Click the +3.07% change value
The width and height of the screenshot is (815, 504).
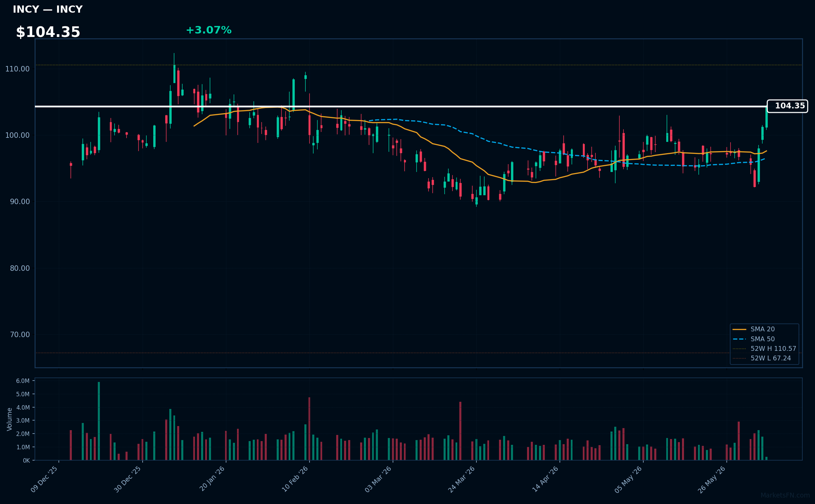[x=209, y=30]
